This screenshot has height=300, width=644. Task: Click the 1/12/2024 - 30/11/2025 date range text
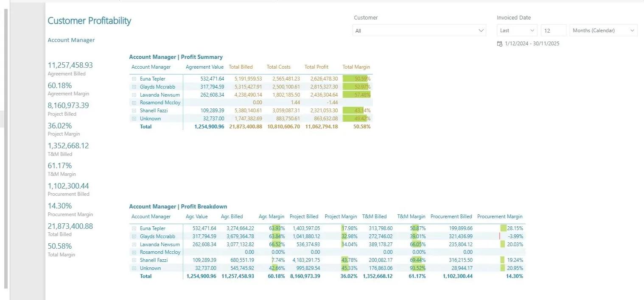pos(532,44)
